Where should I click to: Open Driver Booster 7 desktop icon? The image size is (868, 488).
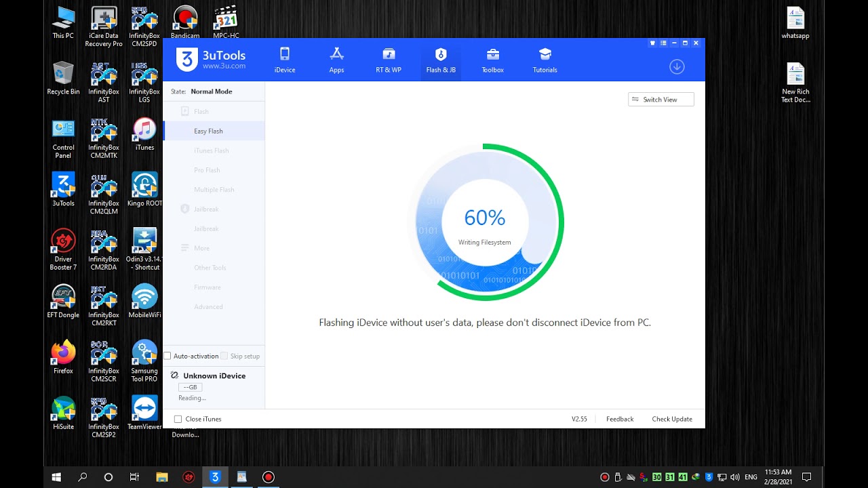tap(63, 249)
